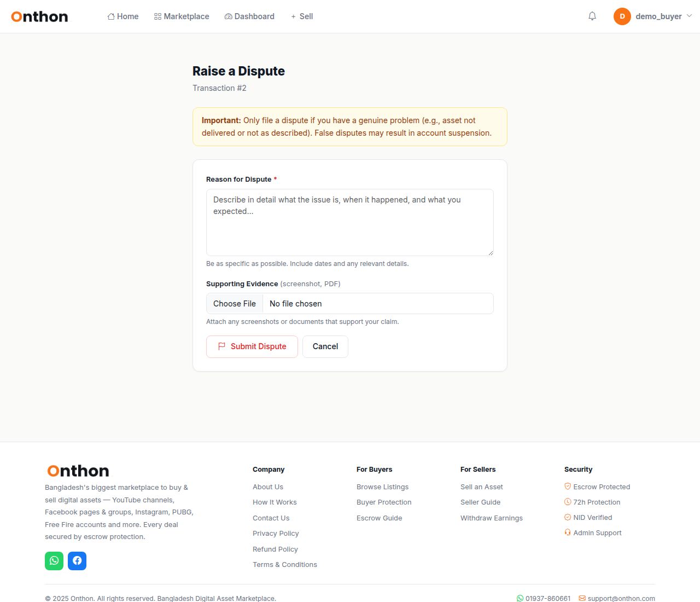Click phone number 01937-860661

tap(548, 598)
